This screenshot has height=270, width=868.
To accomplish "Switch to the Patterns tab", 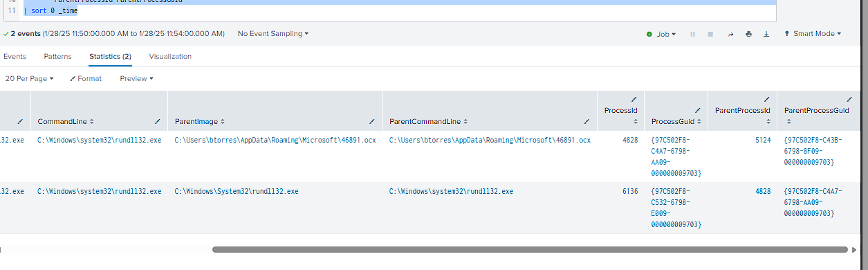I will (x=57, y=56).
